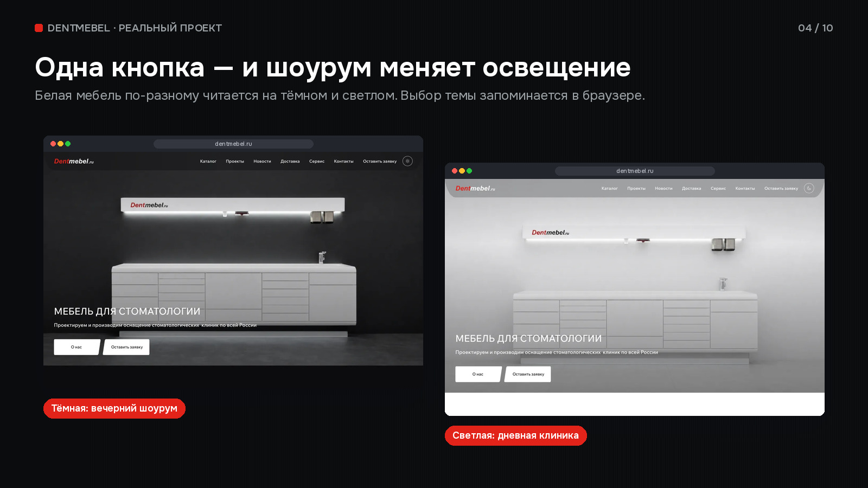868x488 pixels.
Task: Open Доставка in dark mockup menu
Action: coord(290,161)
